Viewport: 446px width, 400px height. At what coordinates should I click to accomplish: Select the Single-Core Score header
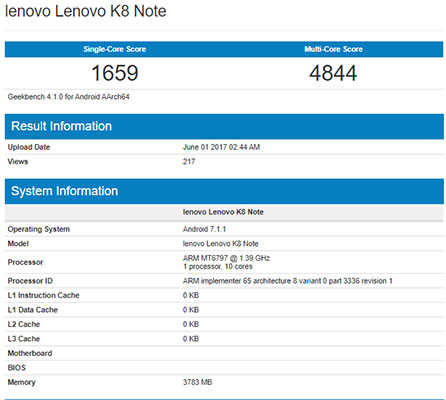115,49
